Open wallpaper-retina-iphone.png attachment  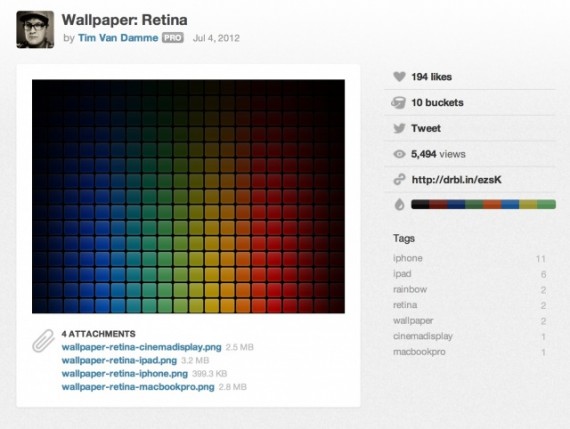(125, 373)
